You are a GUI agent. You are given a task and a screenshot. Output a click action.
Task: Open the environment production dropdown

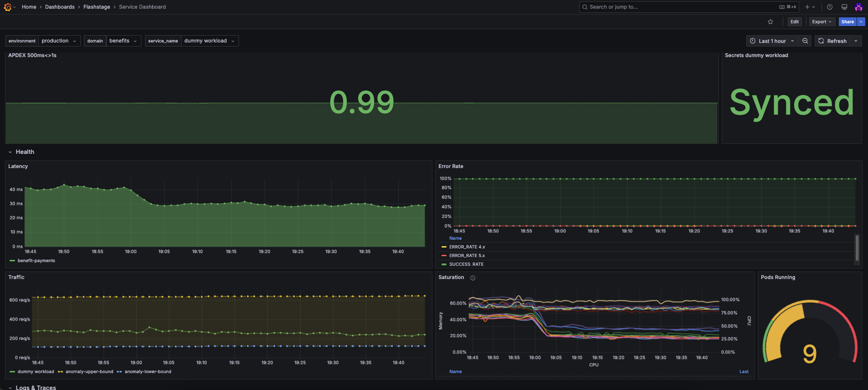click(x=59, y=41)
